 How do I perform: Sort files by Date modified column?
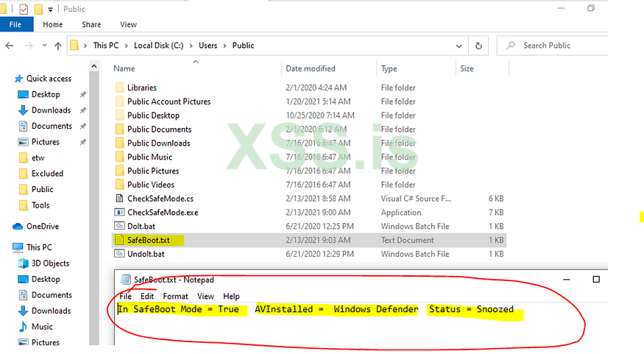(x=311, y=68)
